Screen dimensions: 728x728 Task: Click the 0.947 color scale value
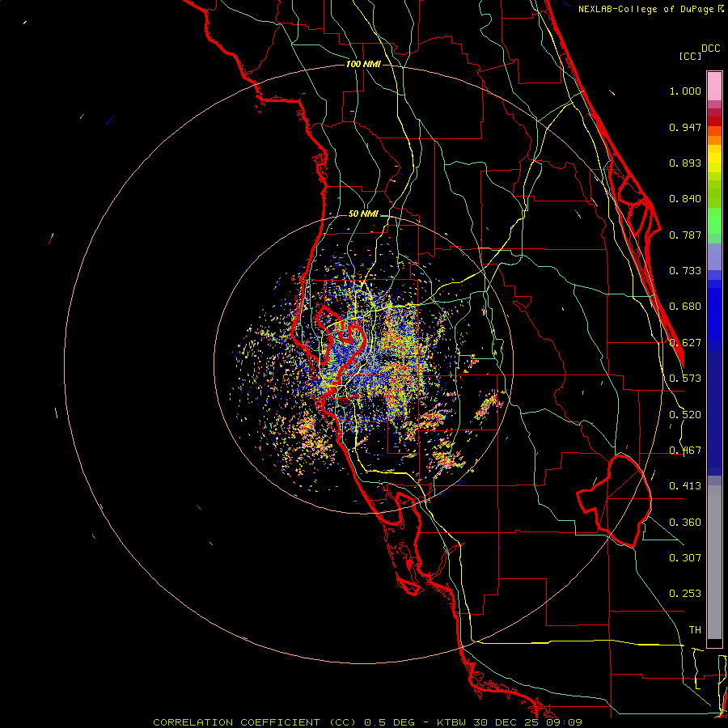click(685, 127)
